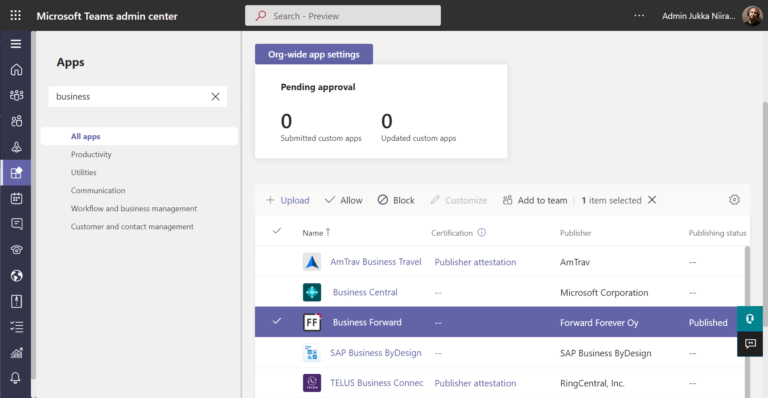The height and width of the screenshot is (398, 768).
Task: Go to Home dashboard icon
Action: 16,70
